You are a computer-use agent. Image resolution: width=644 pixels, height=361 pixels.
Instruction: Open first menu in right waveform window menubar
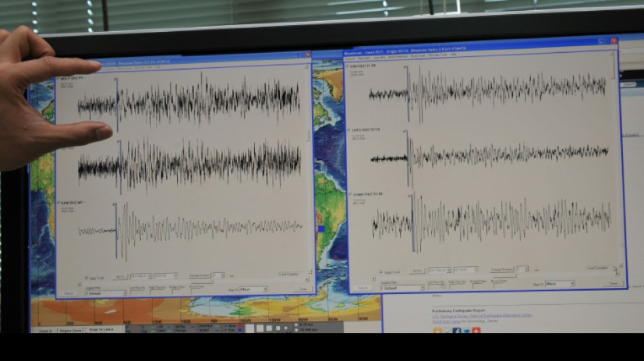pos(350,59)
